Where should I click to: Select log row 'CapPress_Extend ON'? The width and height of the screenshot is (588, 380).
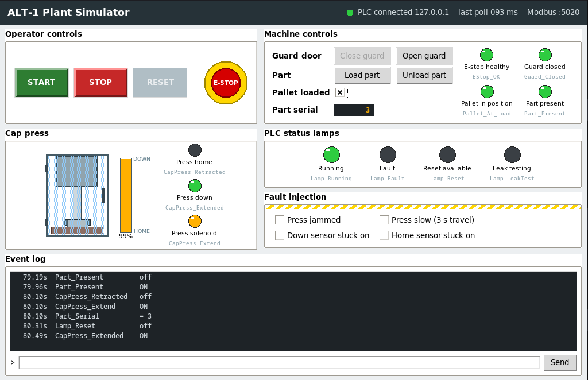click(293, 307)
